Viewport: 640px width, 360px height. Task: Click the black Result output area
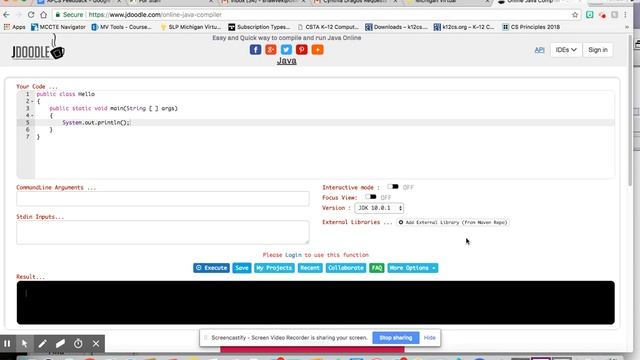click(316, 302)
